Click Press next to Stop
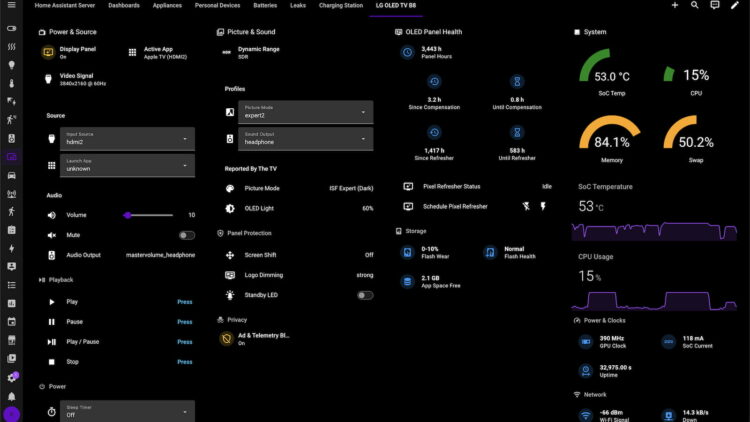The height and width of the screenshot is (422, 750). pyautogui.click(x=185, y=362)
